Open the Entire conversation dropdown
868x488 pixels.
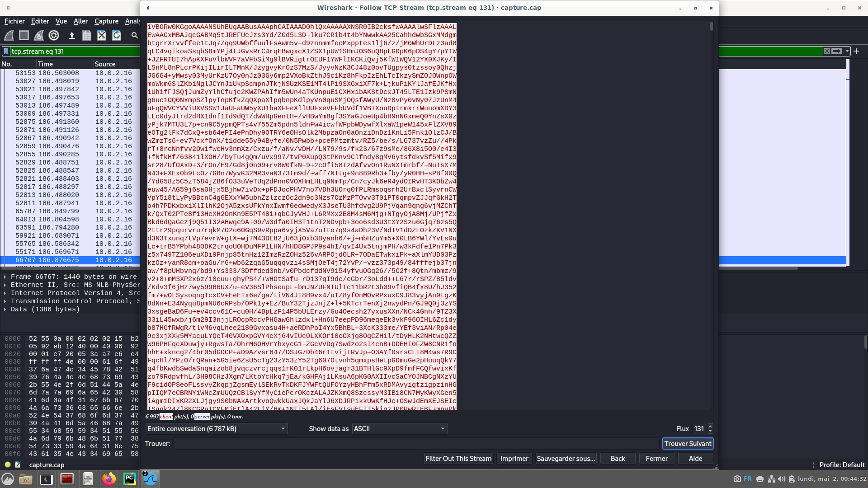coord(217,428)
